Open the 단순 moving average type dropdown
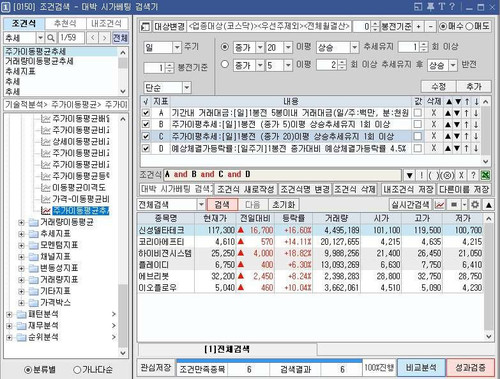The image size is (500, 379). pos(187,88)
